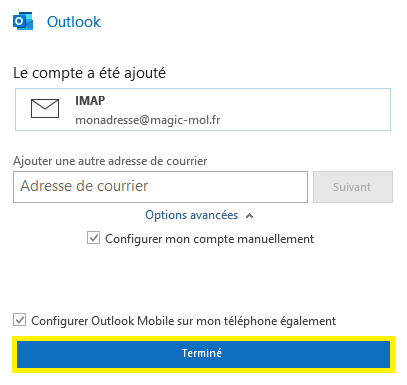Click the blue Terminé button
This screenshot has width=407, height=385.
[x=203, y=354]
